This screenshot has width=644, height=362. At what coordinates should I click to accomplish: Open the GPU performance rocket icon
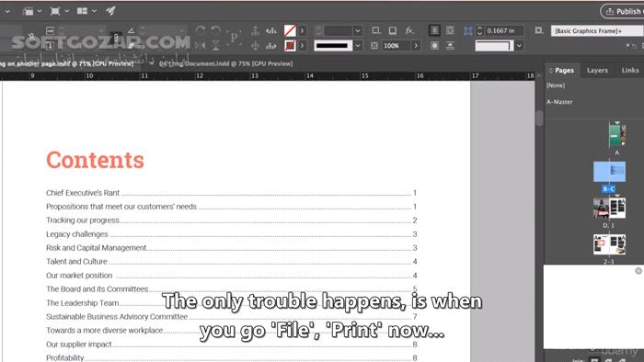coord(110,11)
